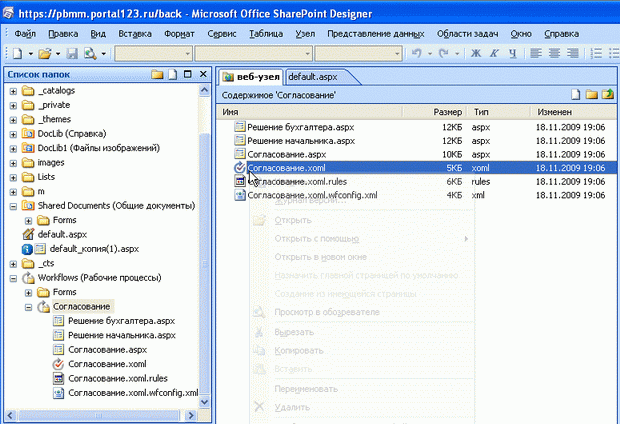This screenshot has height=424, width=620.
Task: Toggle italic formatting (К)
Action: (x=492, y=53)
